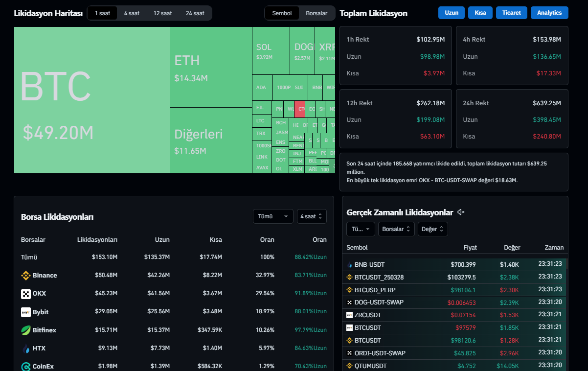Image resolution: width=588 pixels, height=371 pixels.
Task: Select the 1 saat heatmap timeframe
Action: tap(102, 13)
